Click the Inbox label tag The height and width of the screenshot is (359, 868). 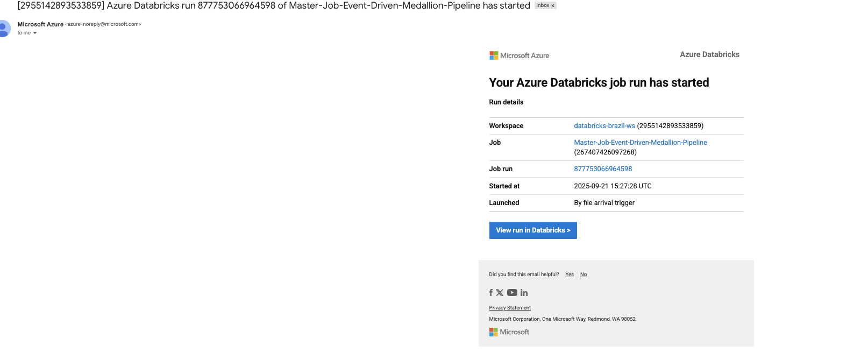[x=542, y=5]
